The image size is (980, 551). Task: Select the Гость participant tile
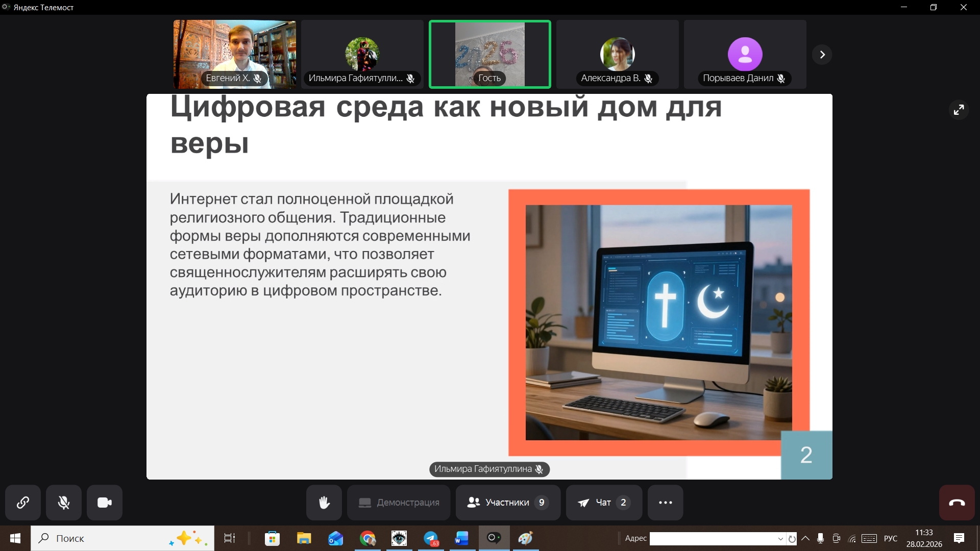[489, 54]
